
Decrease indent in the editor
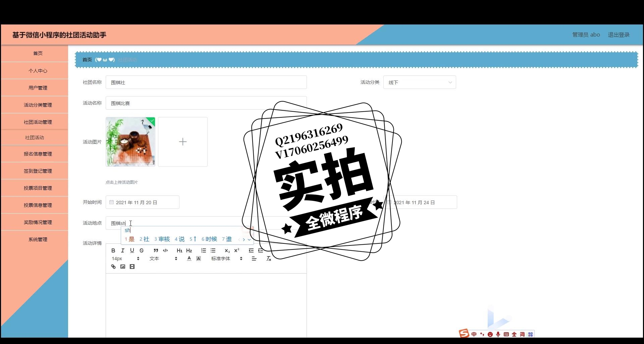(251, 250)
